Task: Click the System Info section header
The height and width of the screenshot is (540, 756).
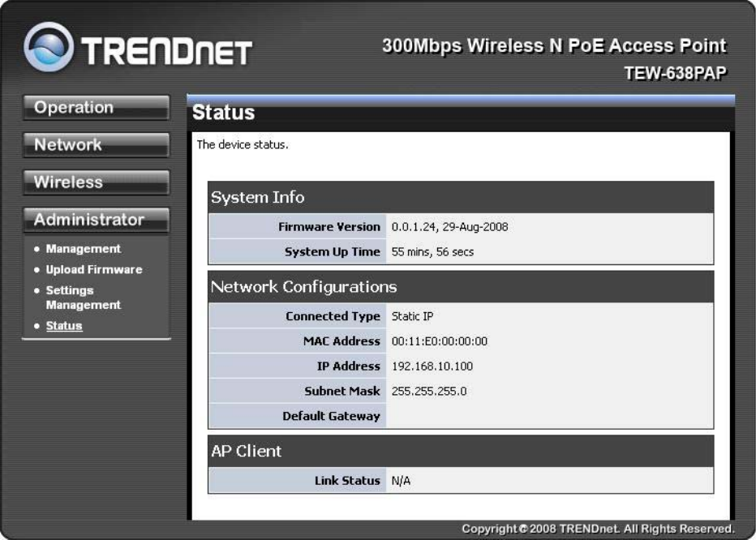Action: pos(461,197)
